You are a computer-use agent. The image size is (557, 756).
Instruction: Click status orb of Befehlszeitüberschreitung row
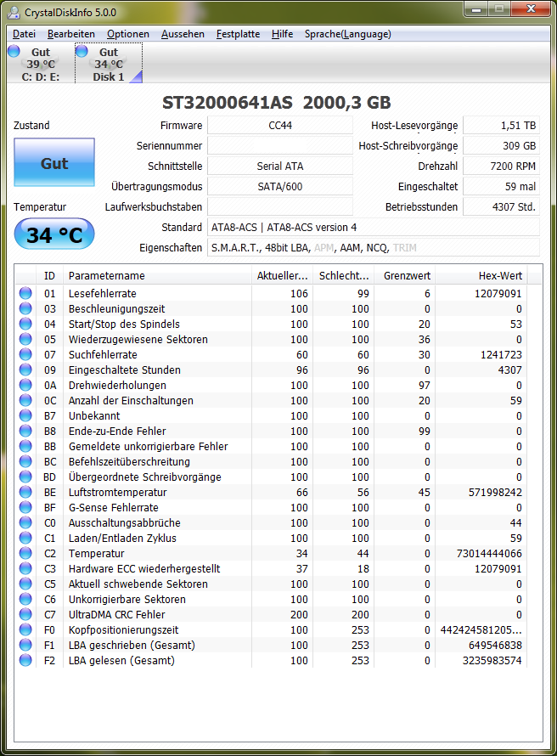25,461
